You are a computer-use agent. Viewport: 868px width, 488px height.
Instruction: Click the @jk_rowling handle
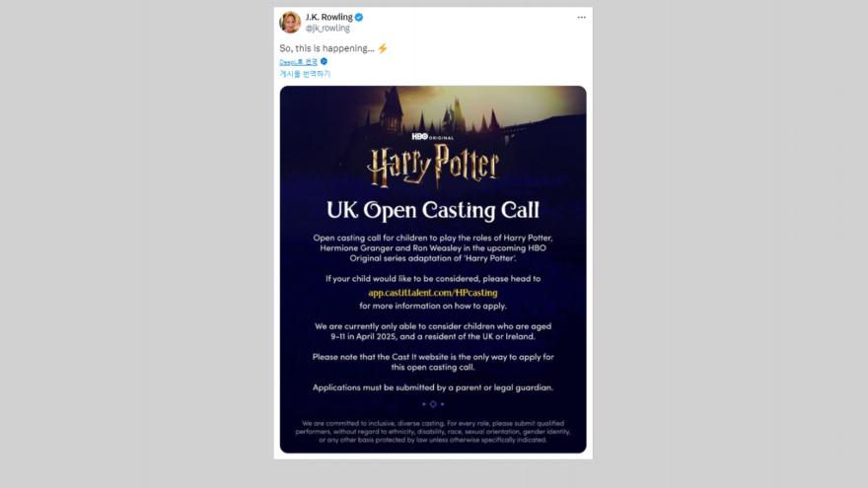click(327, 29)
